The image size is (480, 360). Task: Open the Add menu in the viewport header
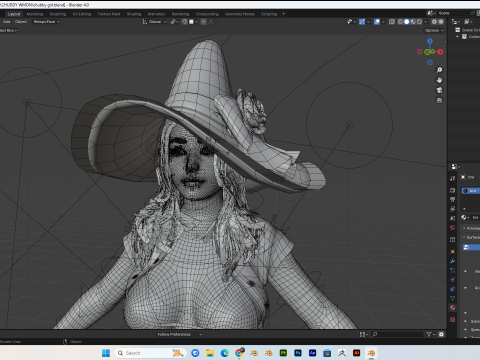click(x=7, y=22)
